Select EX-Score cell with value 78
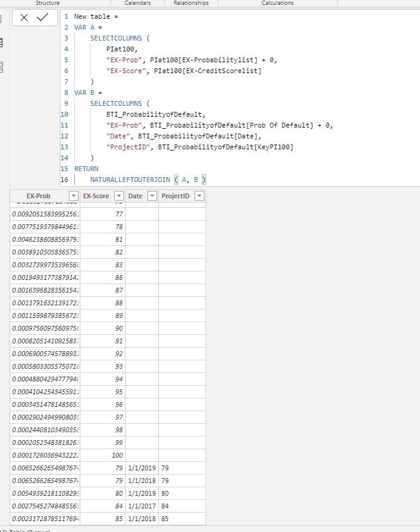 coord(103,227)
